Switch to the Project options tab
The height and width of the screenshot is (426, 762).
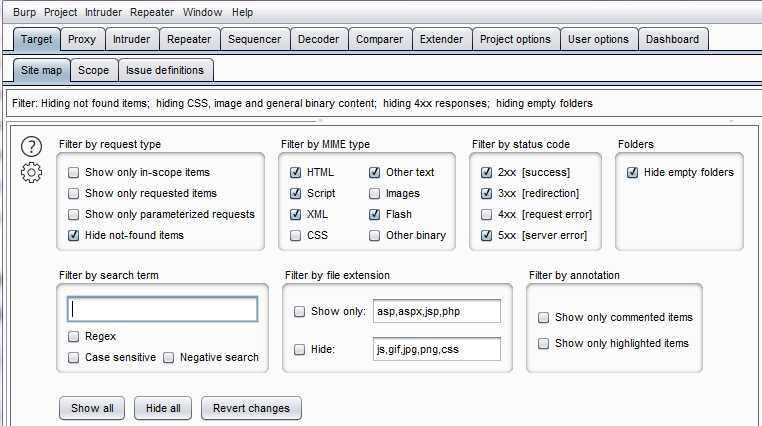515,39
